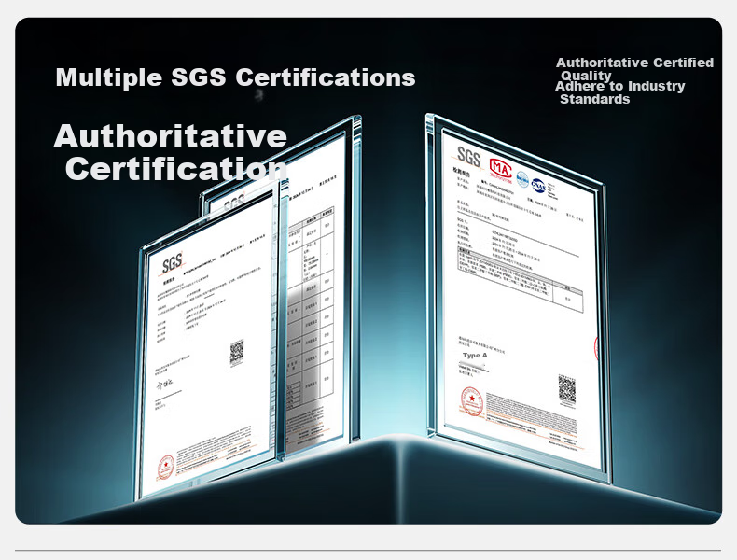737x560 pixels.
Task: Click the SGS logo on the right certificate
Action: tap(468, 156)
